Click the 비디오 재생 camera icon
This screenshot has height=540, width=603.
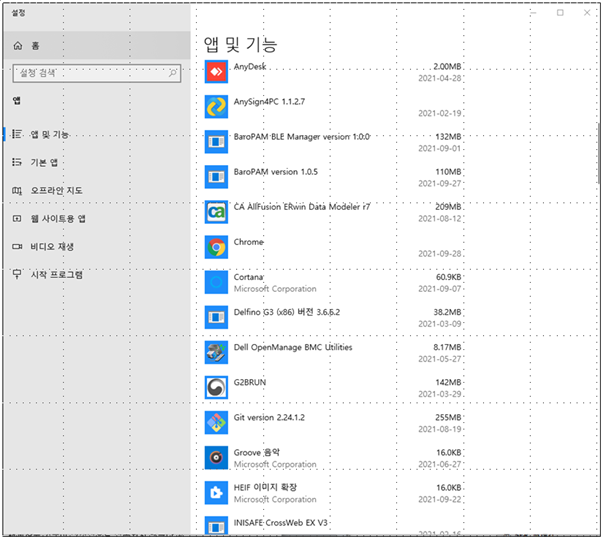coord(17,247)
